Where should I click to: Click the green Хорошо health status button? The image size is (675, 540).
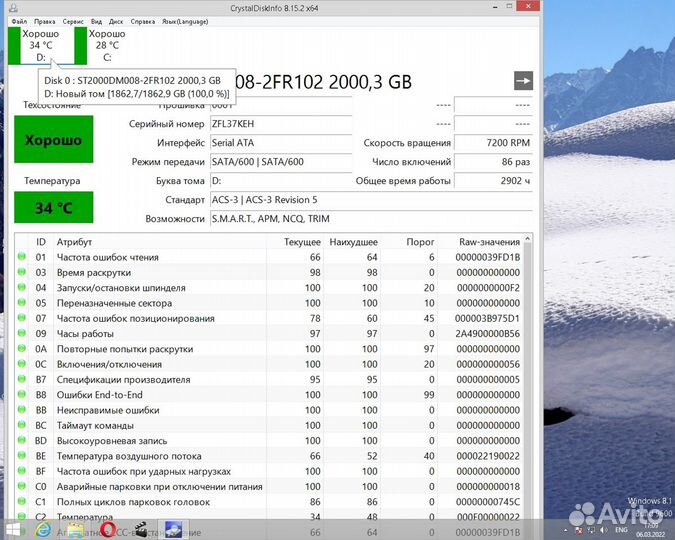[53, 140]
